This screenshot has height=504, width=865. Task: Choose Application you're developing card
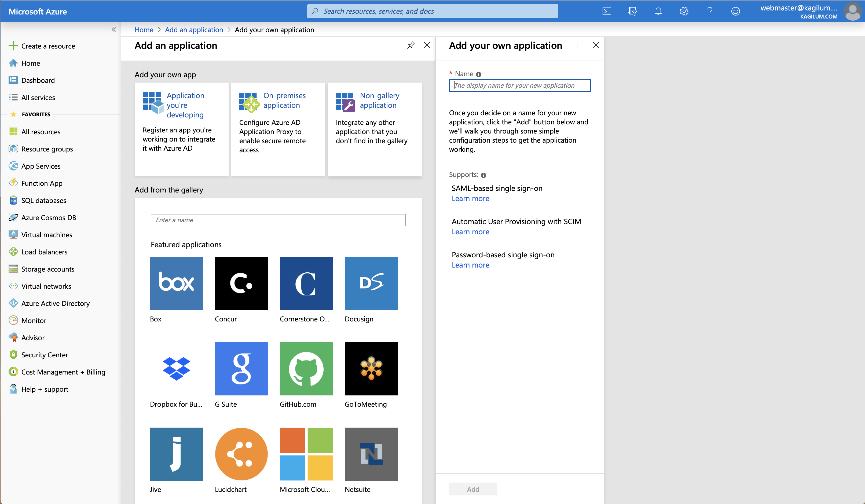pos(182,129)
